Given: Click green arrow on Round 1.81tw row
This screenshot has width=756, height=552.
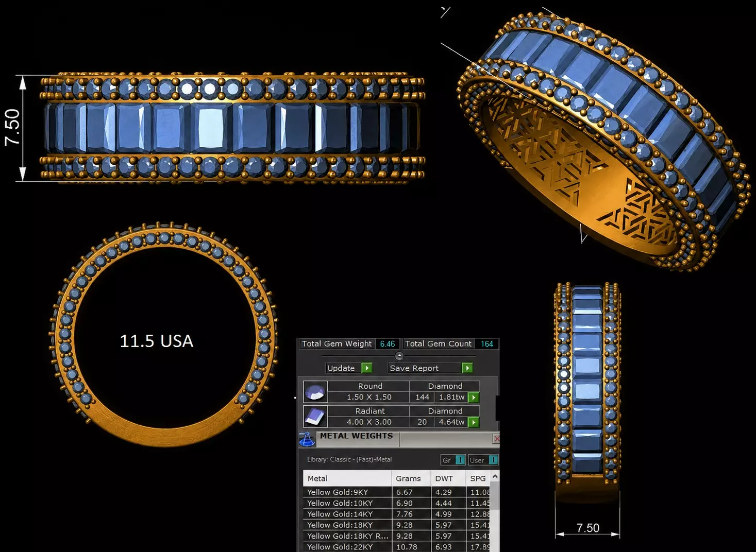Looking at the screenshot, I should coord(473,398).
